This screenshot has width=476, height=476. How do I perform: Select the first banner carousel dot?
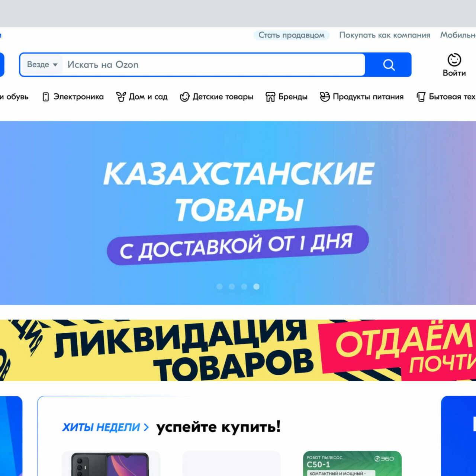point(220,286)
